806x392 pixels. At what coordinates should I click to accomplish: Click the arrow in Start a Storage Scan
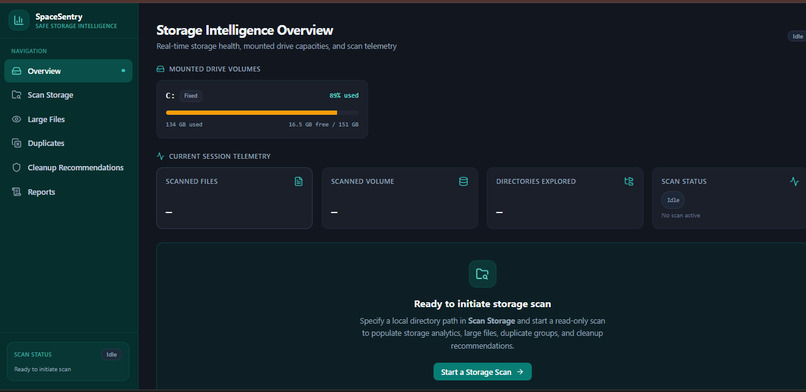click(x=520, y=372)
